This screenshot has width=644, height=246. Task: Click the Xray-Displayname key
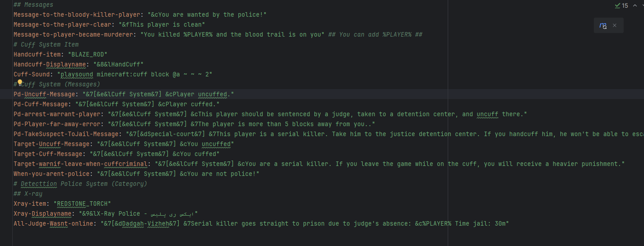click(43, 213)
